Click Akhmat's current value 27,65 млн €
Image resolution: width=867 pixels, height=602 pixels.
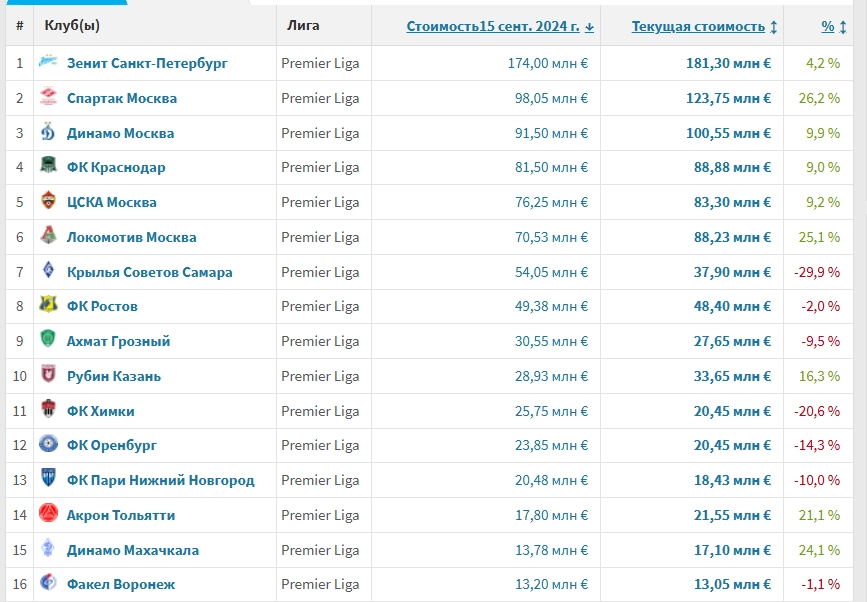(x=733, y=341)
